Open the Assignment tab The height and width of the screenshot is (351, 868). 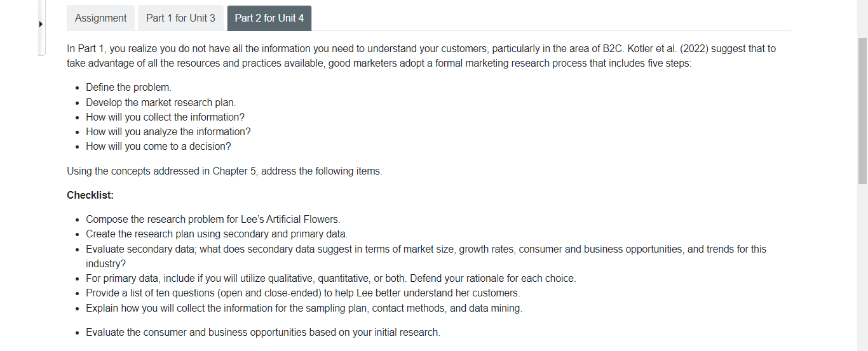click(100, 18)
